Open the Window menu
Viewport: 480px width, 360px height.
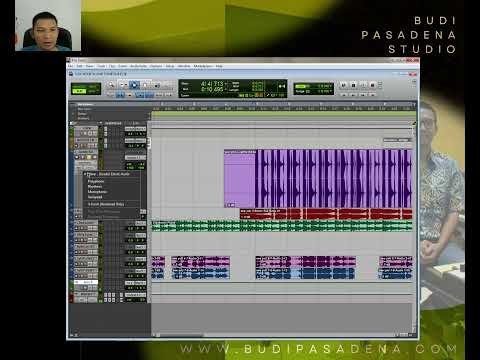coord(184,66)
